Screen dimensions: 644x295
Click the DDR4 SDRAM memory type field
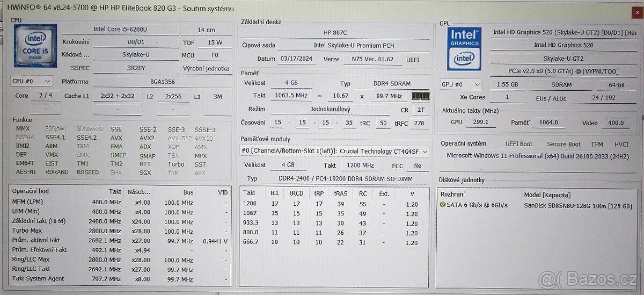click(392, 83)
